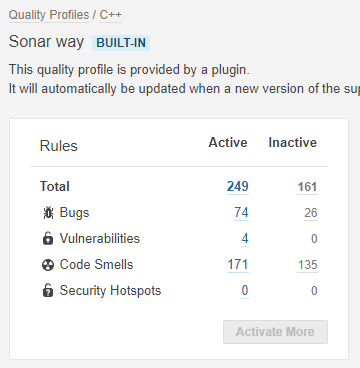The width and height of the screenshot is (360, 368).
Task: View the 4 active Vulnerabilities rules
Action: pyautogui.click(x=245, y=239)
